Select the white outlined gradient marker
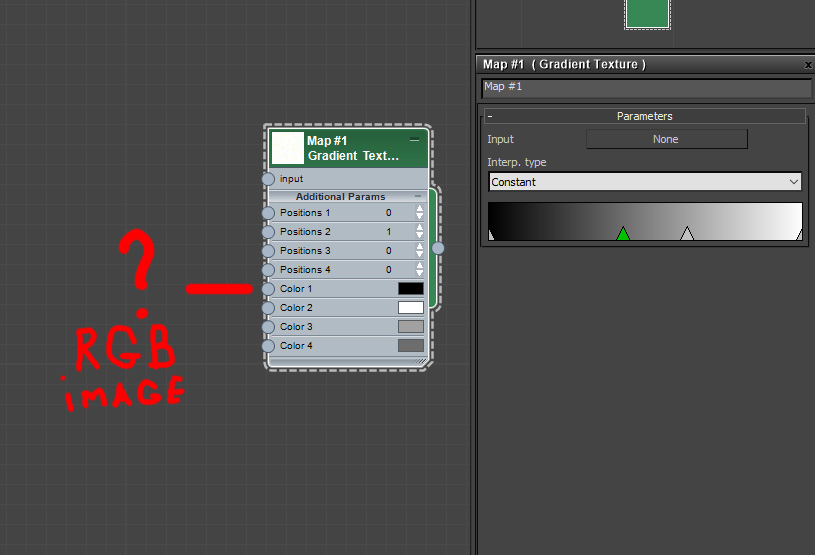Screen dimensions: 815x555 [x=687, y=234]
